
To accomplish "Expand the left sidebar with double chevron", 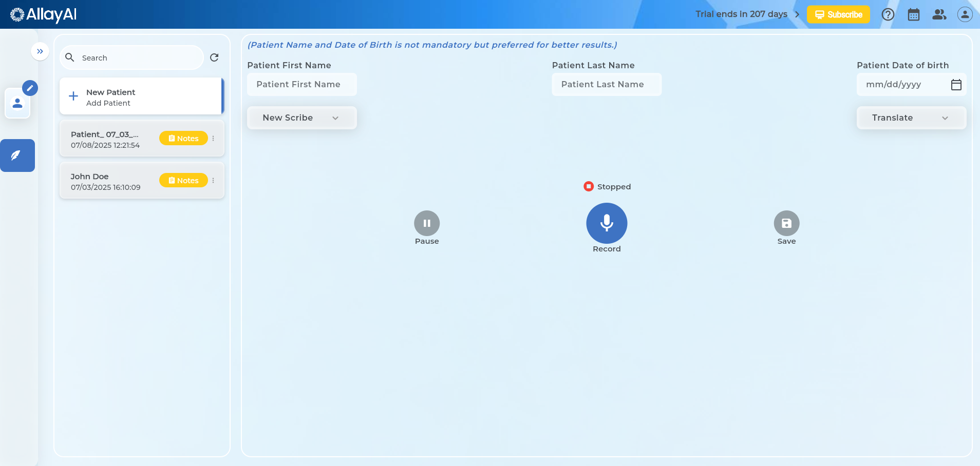I will (x=40, y=51).
